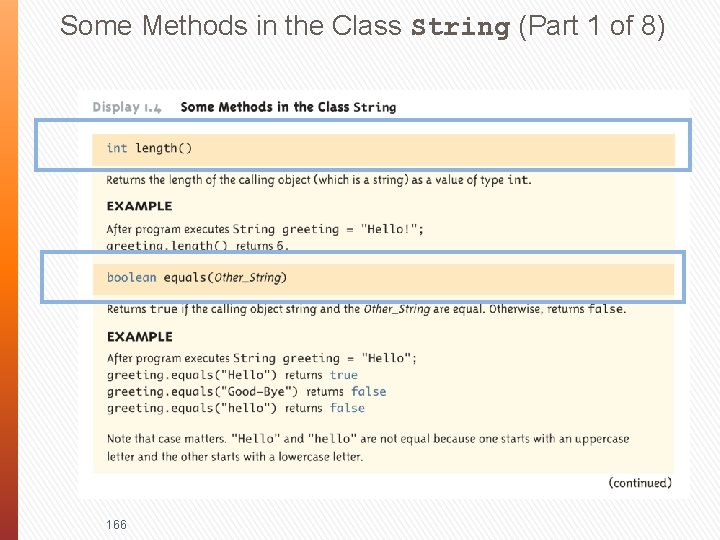Click the "(continued)" text
Viewport: 720px width, 540px height.
click(x=640, y=483)
